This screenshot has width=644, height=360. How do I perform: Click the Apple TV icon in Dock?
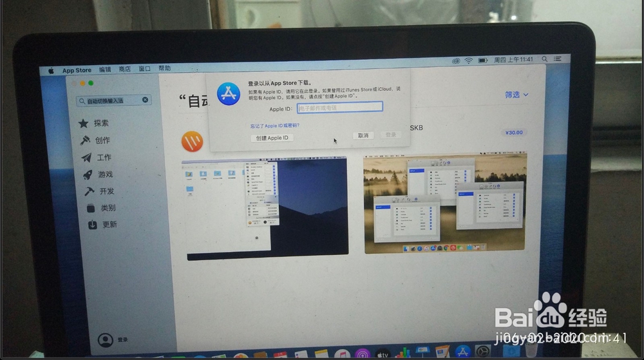pos(383,355)
